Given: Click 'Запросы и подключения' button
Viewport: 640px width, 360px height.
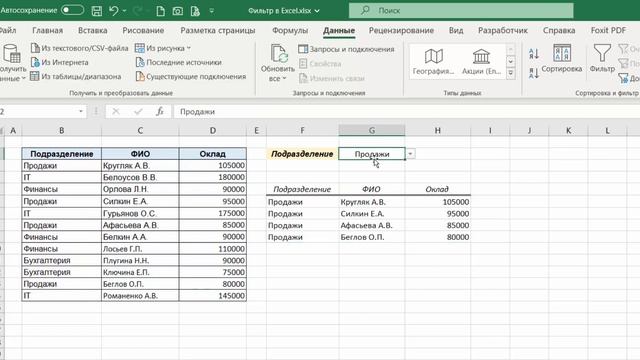Looking at the screenshot, I should point(346,49).
